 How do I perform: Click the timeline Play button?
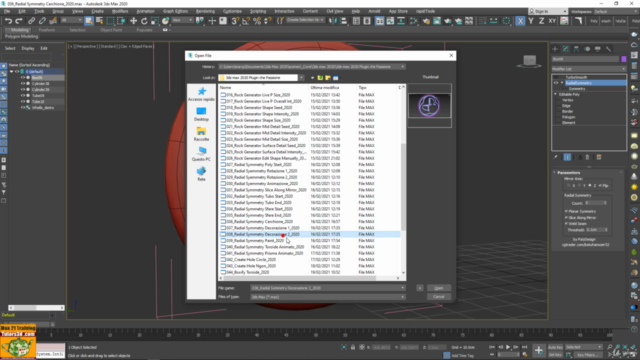[x=508, y=347]
